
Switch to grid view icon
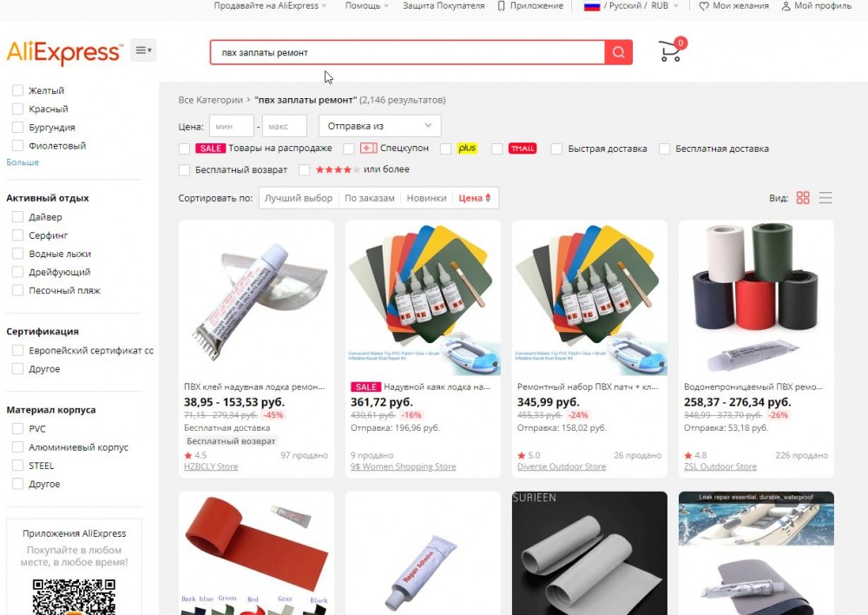click(x=803, y=198)
